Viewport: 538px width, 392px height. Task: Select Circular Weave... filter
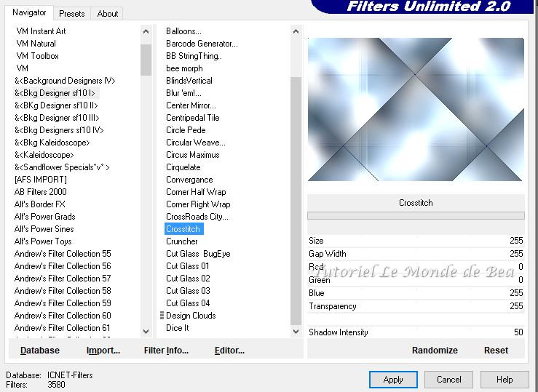tap(196, 143)
